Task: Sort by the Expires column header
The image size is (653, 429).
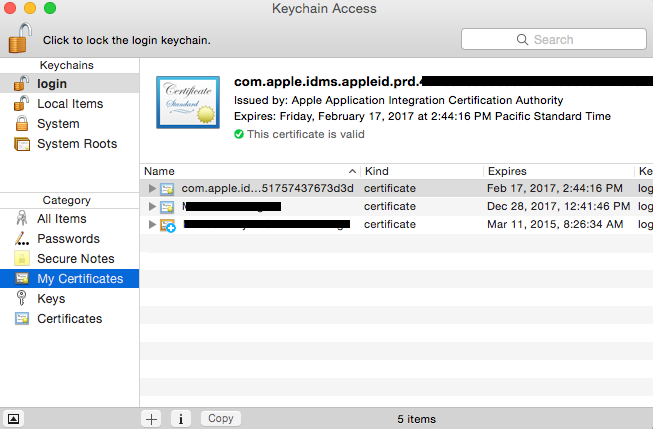Action: [x=559, y=171]
